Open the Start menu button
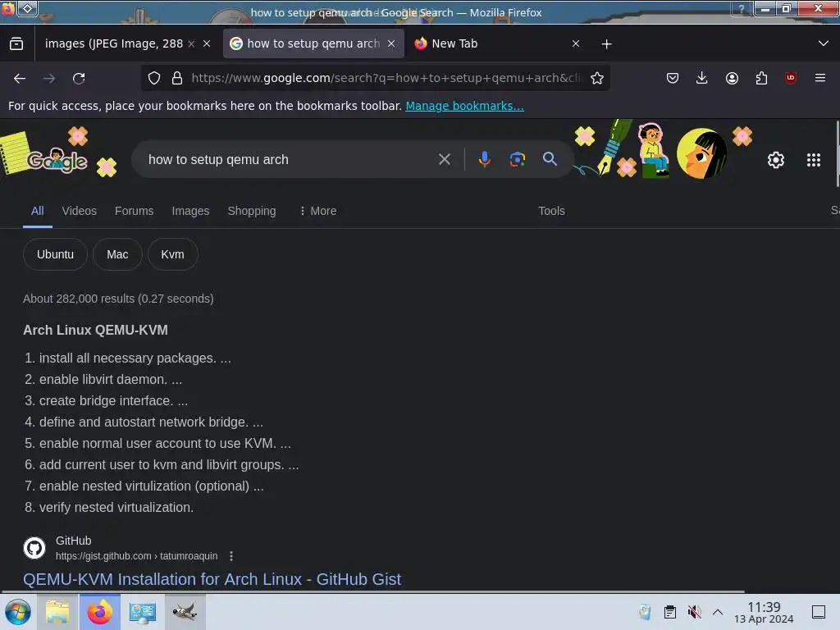The width and height of the screenshot is (840, 630). [x=18, y=612]
